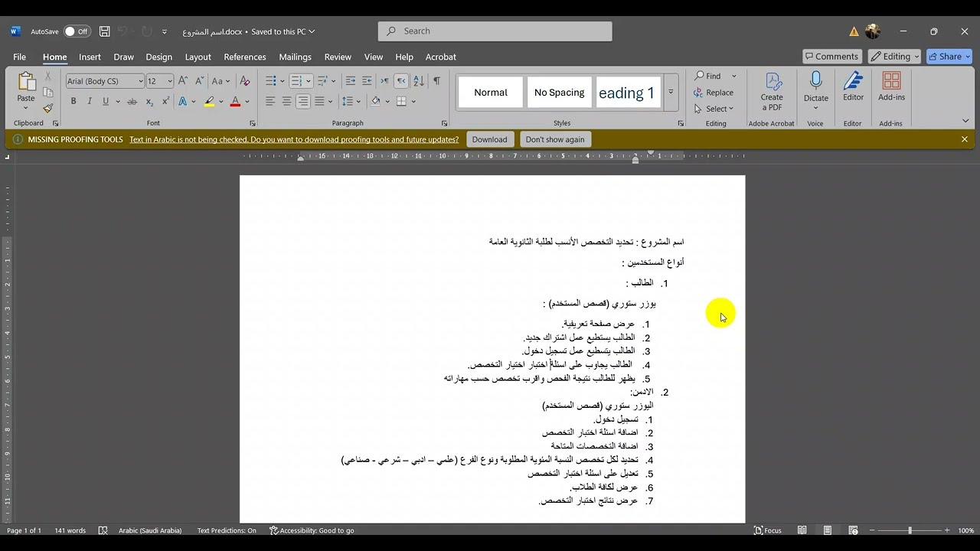Click the Increase Font Size icon
This screenshot has height=551, width=980.
pos(183,81)
